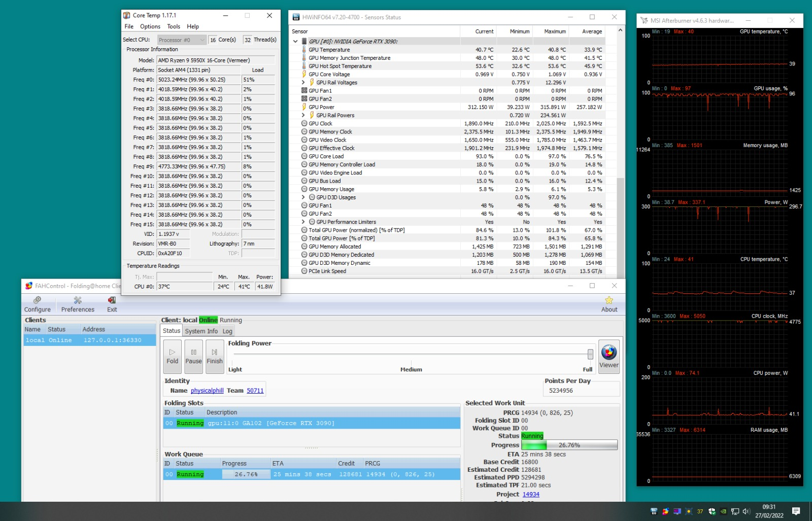Click the 26.76% progress bar under Selected Work Unit

[569, 445]
